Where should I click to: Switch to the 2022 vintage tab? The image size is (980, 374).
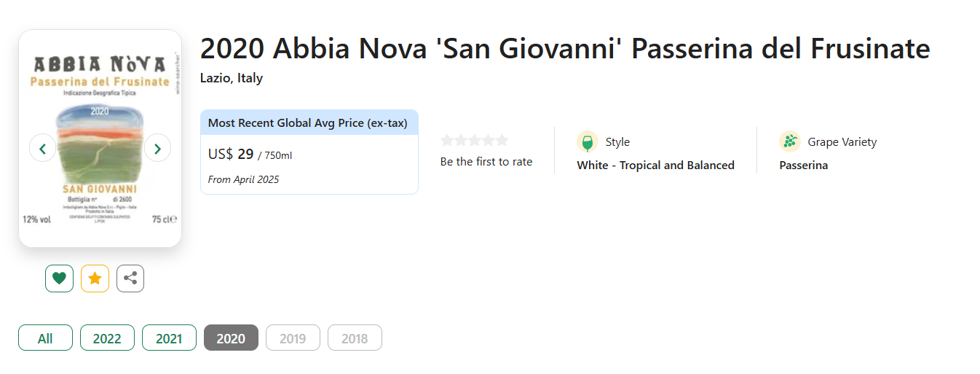coord(107,338)
